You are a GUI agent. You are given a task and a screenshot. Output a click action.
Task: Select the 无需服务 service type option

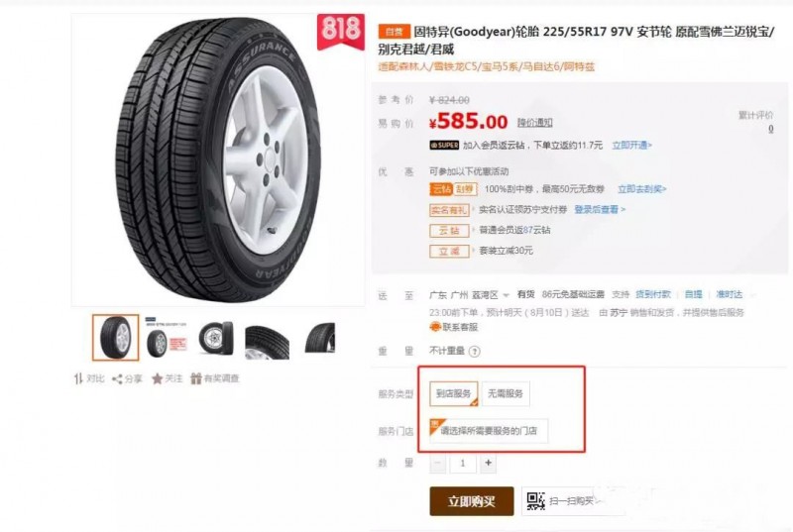506,393
